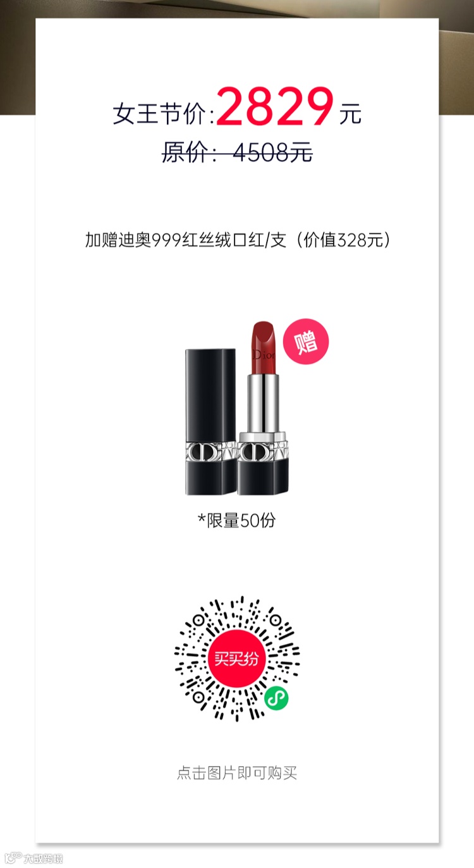Screen dimensions: 474x868
Task: Click the closed black Dior lipstick case
Action: (x=210, y=421)
